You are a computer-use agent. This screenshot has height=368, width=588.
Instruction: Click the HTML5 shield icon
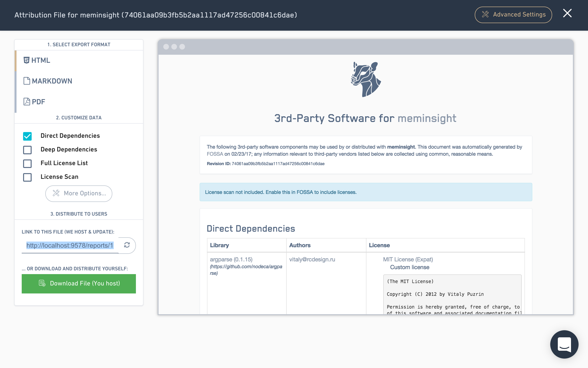(26, 60)
